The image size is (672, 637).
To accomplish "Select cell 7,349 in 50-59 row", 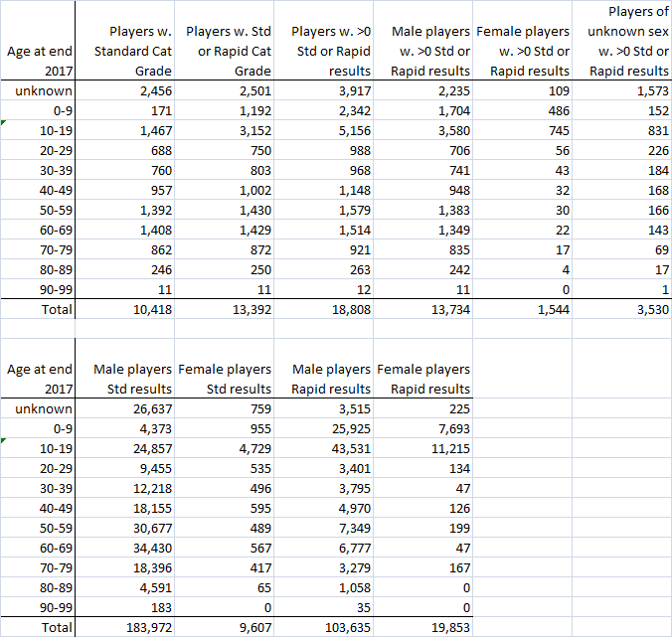I will click(x=323, y=528).
